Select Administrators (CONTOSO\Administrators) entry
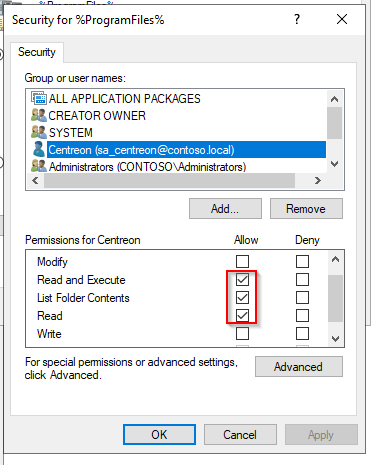Screen dimensions: 381x465 [147, 166]
